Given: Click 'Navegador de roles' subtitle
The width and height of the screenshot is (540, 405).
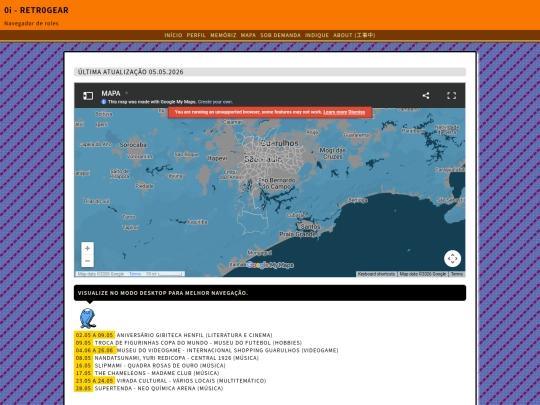Looking at the screenshot, I should pyautogui.click(x=31, y=23).
